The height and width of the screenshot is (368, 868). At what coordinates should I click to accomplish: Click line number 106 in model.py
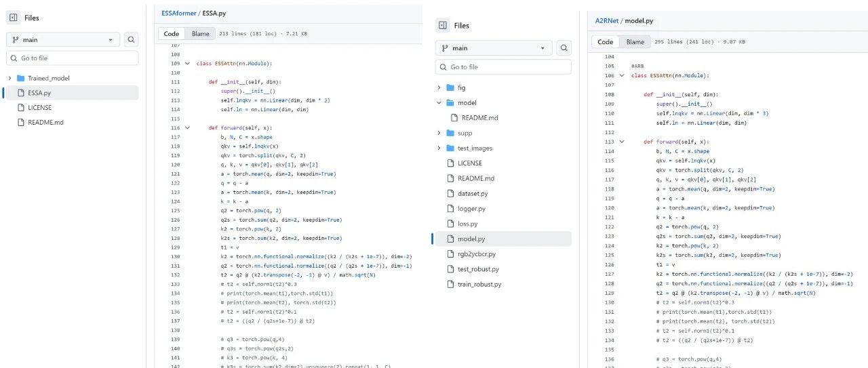608,76
